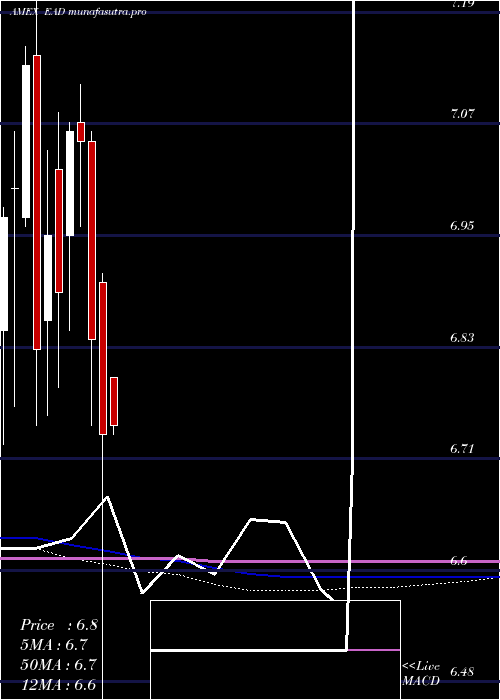Click the 12MA : 6.6 readout
This screenshot has height=700, width=500.
tap(58, 685)
